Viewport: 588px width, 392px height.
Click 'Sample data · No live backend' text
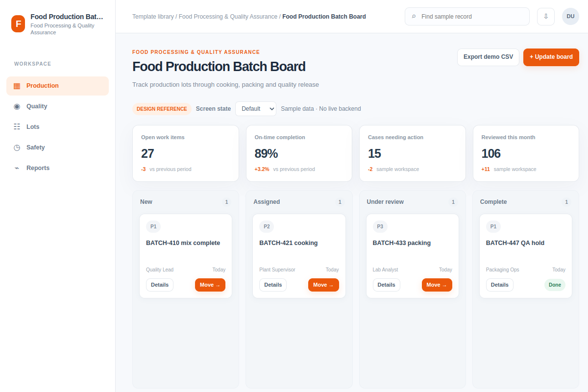[321, 109]
